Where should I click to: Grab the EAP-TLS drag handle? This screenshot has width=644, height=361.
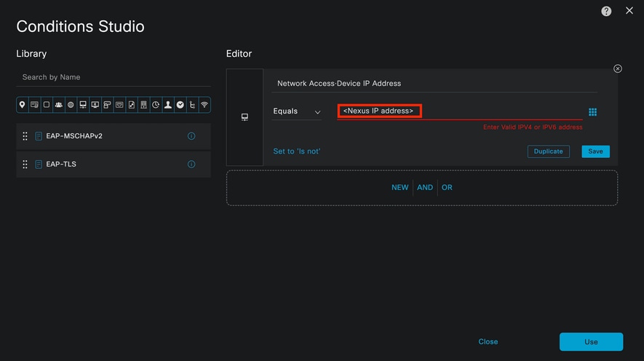tap(25, 164)
